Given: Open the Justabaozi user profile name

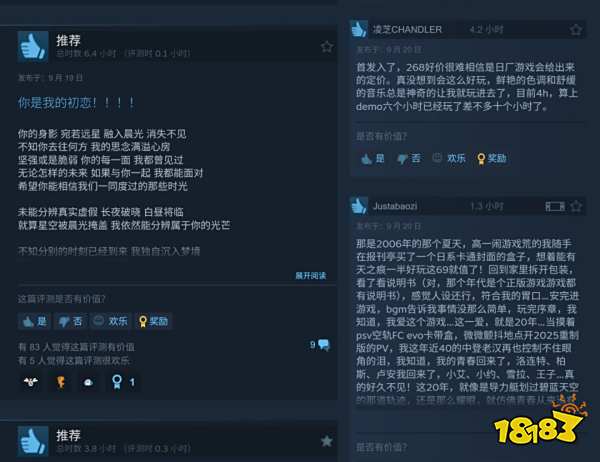Looking at the screenshot, I should tap(395, 206).
